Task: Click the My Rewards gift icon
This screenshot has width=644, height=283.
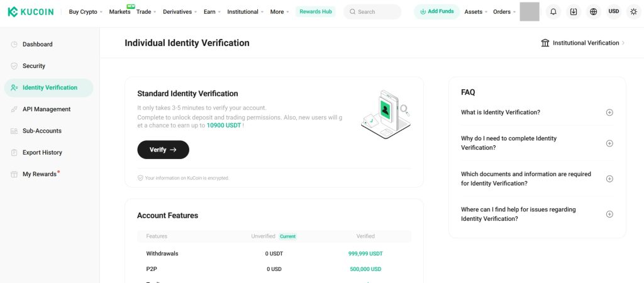Action: (14, 174)
